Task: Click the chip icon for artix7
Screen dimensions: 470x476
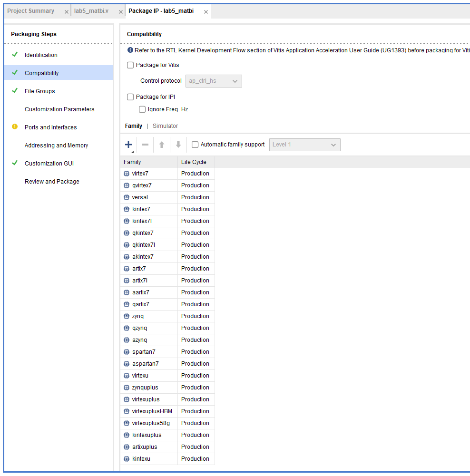Action: pyautogui.click(x=127, y=269)
